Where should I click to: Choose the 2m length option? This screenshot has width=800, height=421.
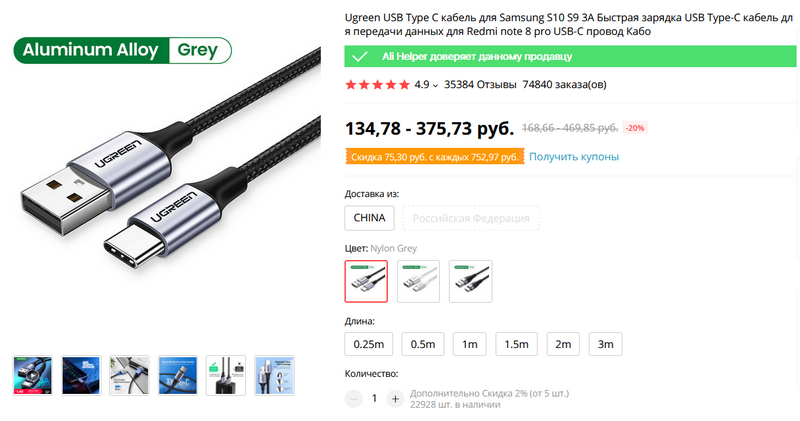pyautogui.click(x=563, y=344)
